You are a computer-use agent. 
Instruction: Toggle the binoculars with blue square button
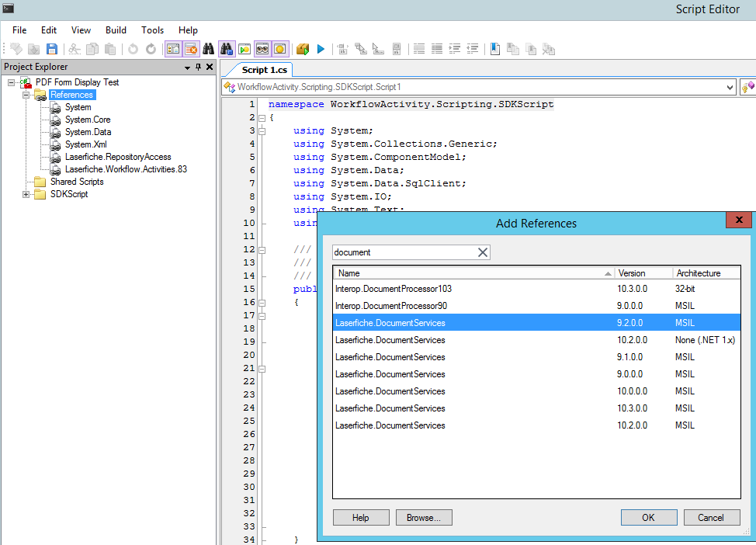227,49
